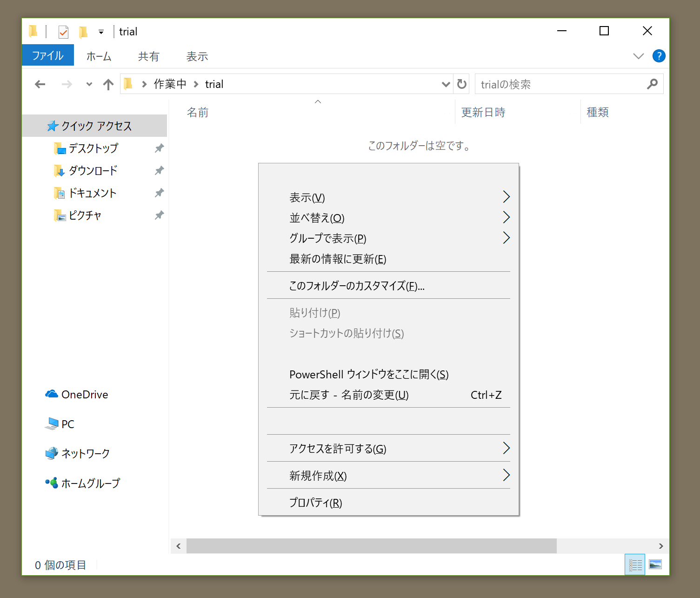Choose 元に戻す - 名前の変更(U)
The height and width of the screenshot is (598, 700).
[388, 395]
